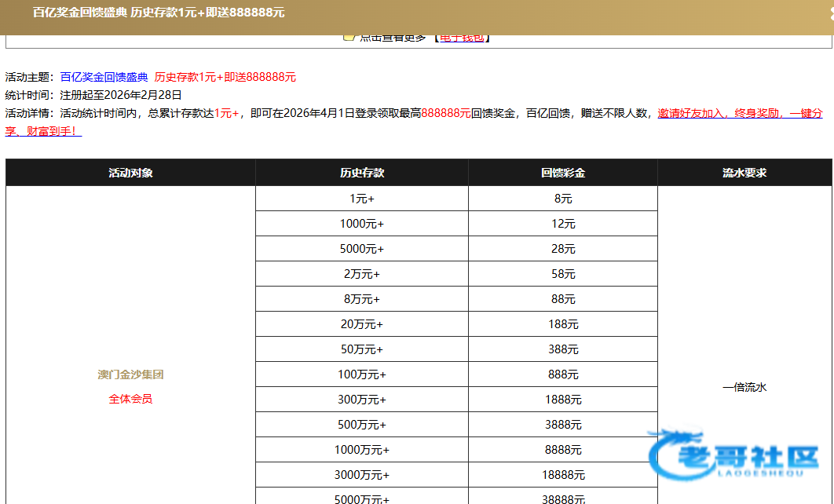Click the red 全体会员 text
This screenshot has height=504, width=834.
pyautogui.click(x=130, y=399)
